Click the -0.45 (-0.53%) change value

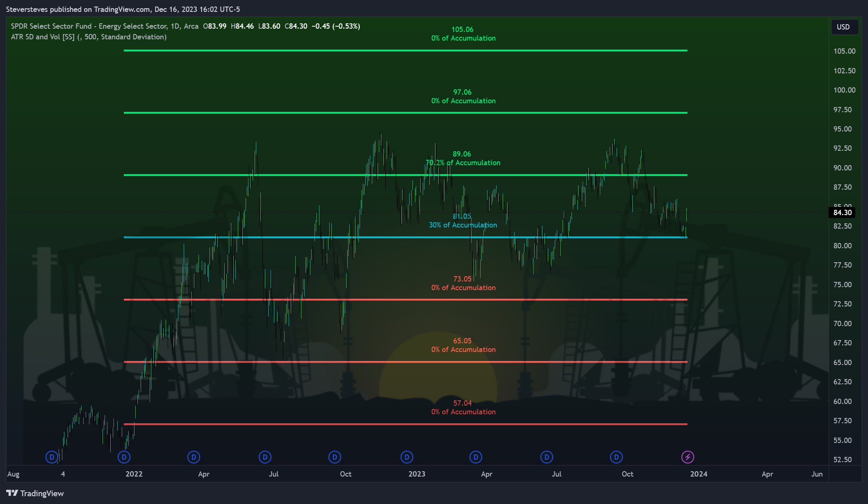tap(336, 26)
